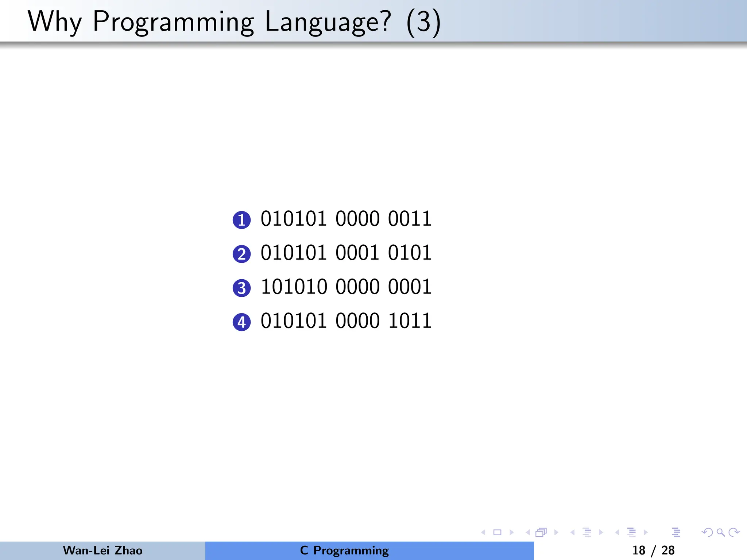Screen dimensions: 747x560
Task: Click the previous subsection arrow
Action: point(573,533)
